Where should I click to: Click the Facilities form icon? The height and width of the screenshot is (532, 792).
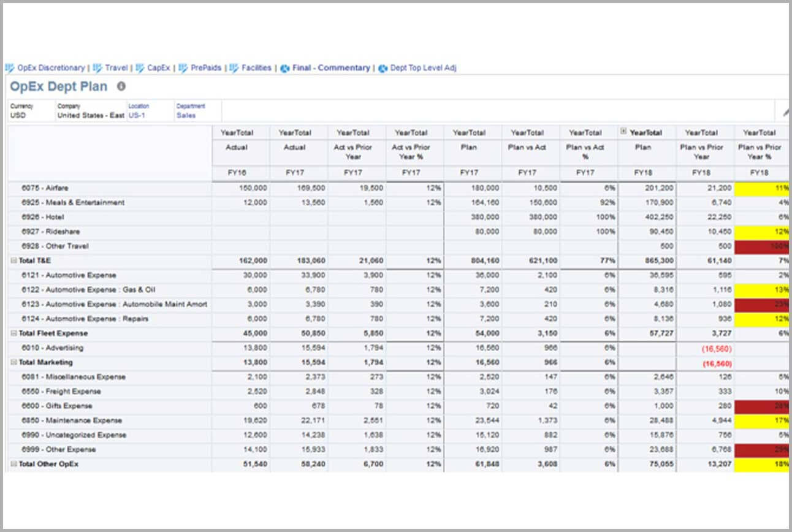(234, 68)
